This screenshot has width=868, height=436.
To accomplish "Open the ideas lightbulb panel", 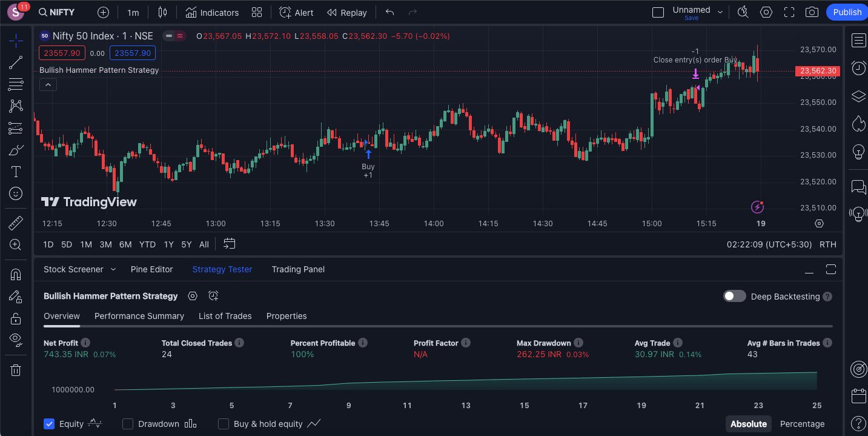I will pyautogui.click(x=858, y=151).
